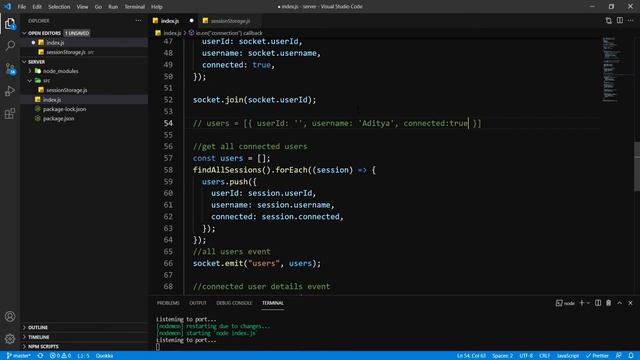Kill terminal with the trash icon

tap(609, 303)
